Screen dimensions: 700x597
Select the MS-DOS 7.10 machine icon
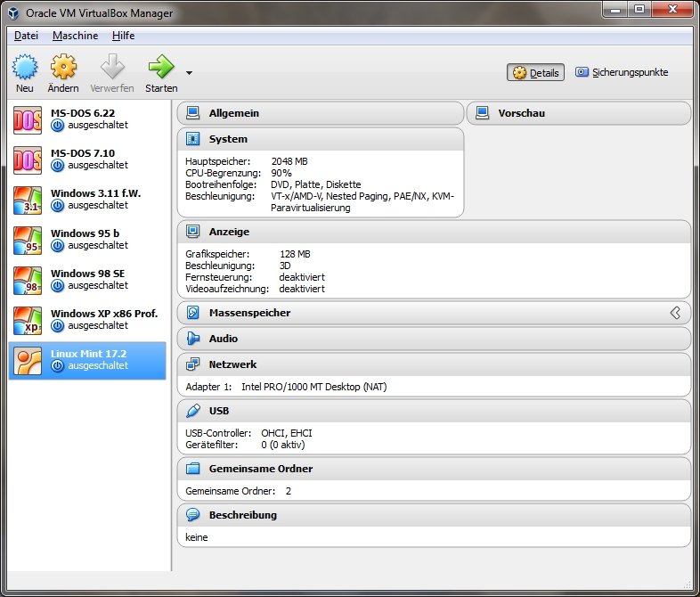(x=28, y=159)
